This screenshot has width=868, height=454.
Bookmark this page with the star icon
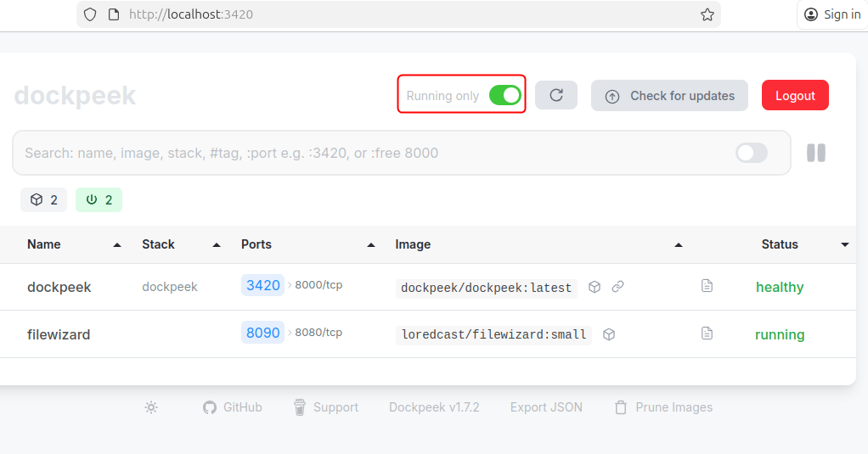pyautogui.click(x=707, y=14)
